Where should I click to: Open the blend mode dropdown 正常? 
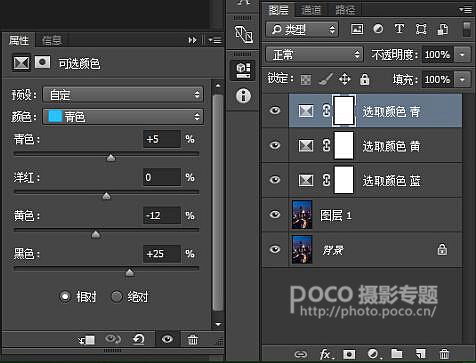click(x=314, y=54)
